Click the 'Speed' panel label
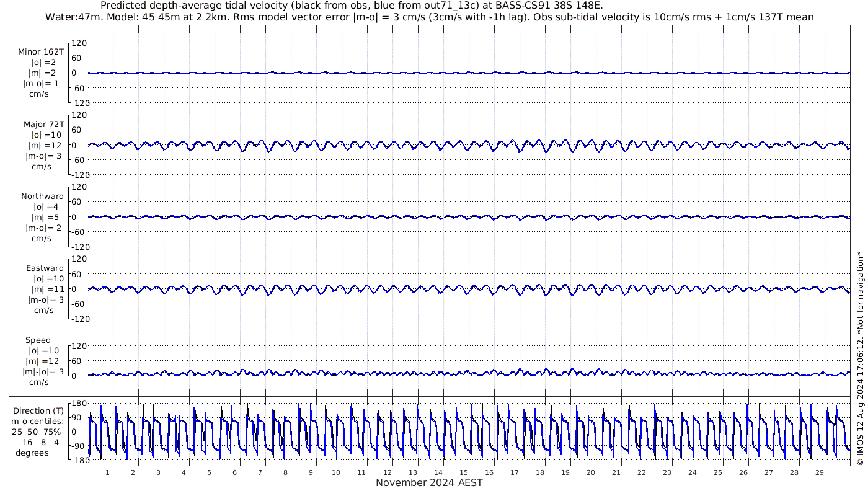Screen dimensions: 868x496 pyautogui.click(x=38, y=340)
